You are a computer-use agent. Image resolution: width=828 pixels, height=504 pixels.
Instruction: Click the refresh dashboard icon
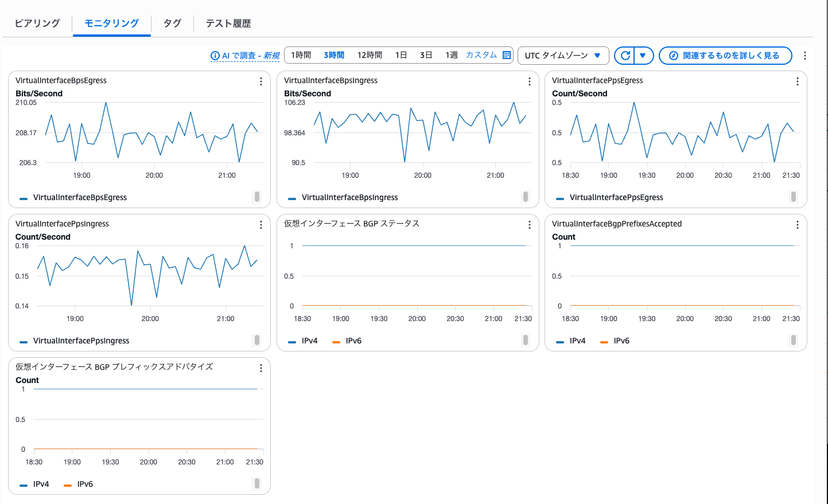click(625, 56)
